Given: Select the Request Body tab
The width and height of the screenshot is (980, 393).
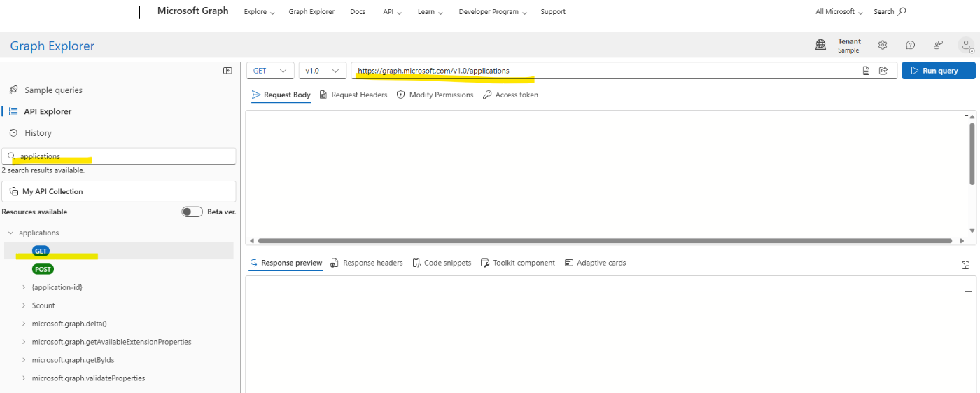Looking at the screenshot, I should (281, 95).
